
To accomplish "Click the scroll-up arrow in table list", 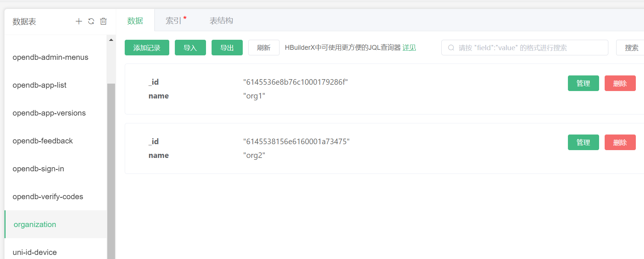I will [x=111, y=40].
